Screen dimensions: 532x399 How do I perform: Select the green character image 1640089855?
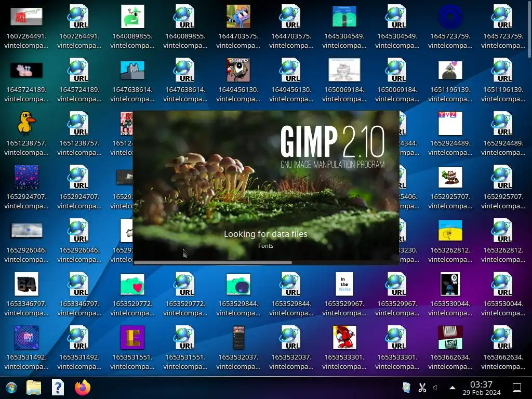[132, 16]
